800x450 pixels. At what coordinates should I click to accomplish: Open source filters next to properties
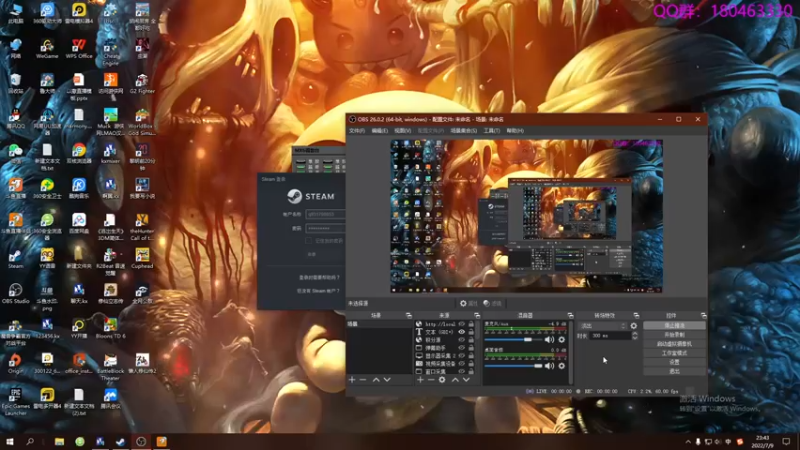tap(492, 303)
